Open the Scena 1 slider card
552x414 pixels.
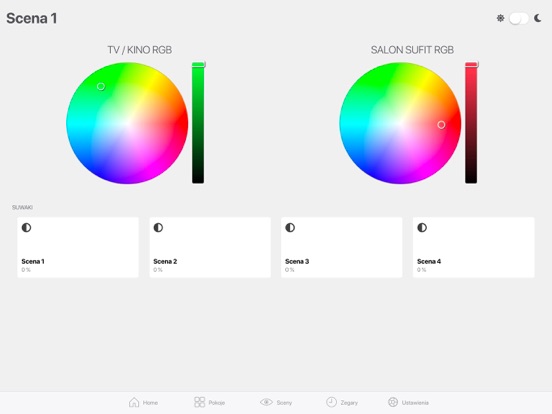point(78,247)
